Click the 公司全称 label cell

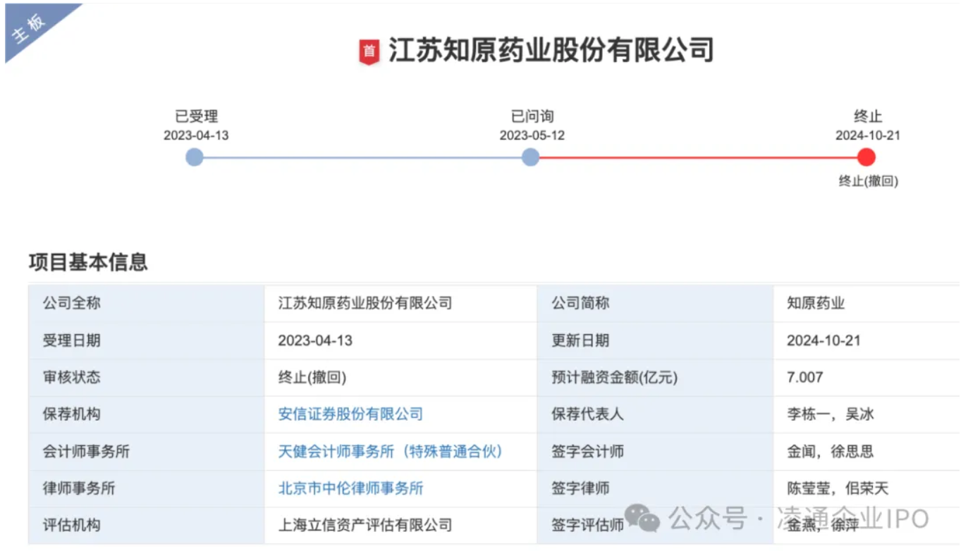(146, 304)
